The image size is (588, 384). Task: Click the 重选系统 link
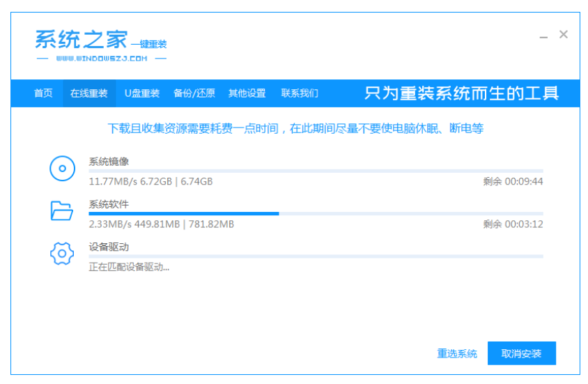click(x=457, y=353)
